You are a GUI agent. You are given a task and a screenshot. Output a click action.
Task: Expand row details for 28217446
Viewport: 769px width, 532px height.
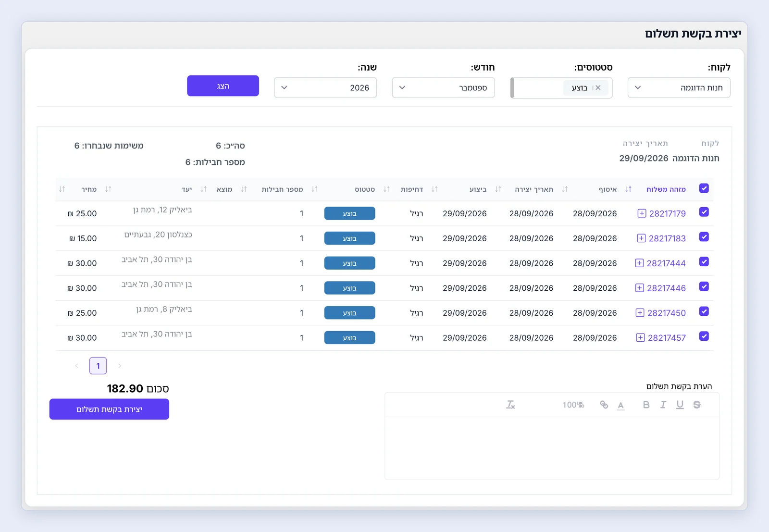(639, 288)
